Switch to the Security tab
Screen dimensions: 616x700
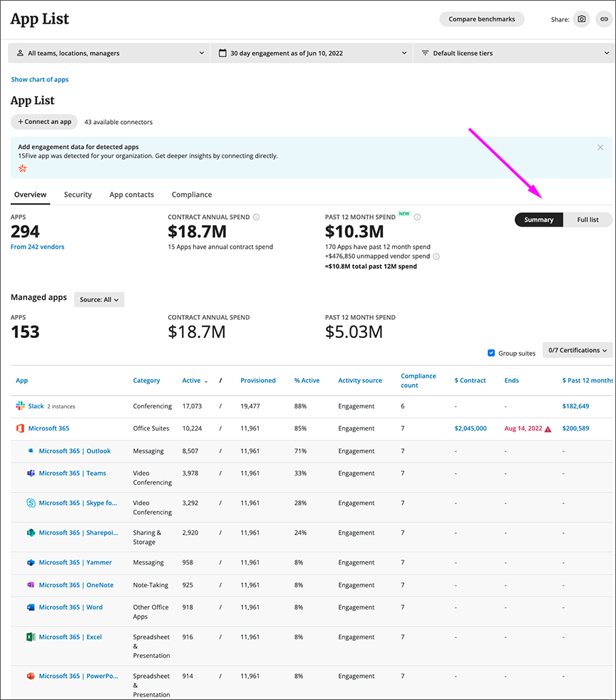(x=78, y=195)
